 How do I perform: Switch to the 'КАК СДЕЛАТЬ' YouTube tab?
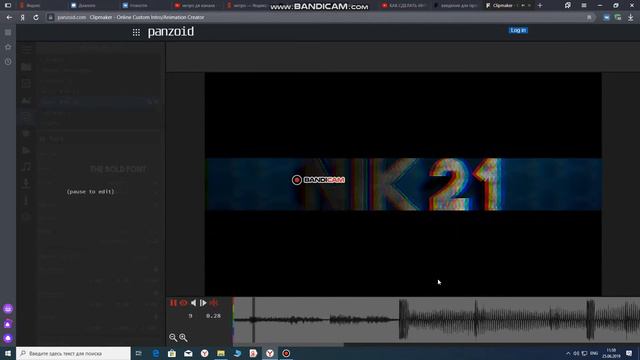pyautogui.click(x=404, y=6)
